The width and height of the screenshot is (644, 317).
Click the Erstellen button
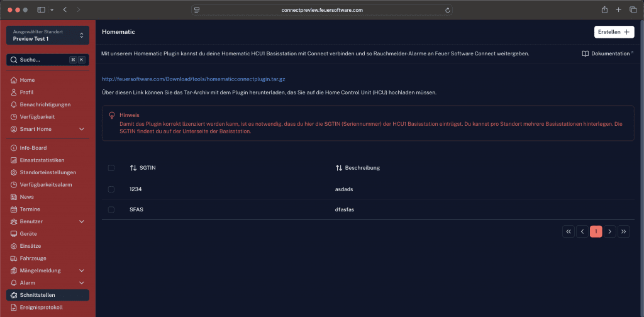(614, 32)
